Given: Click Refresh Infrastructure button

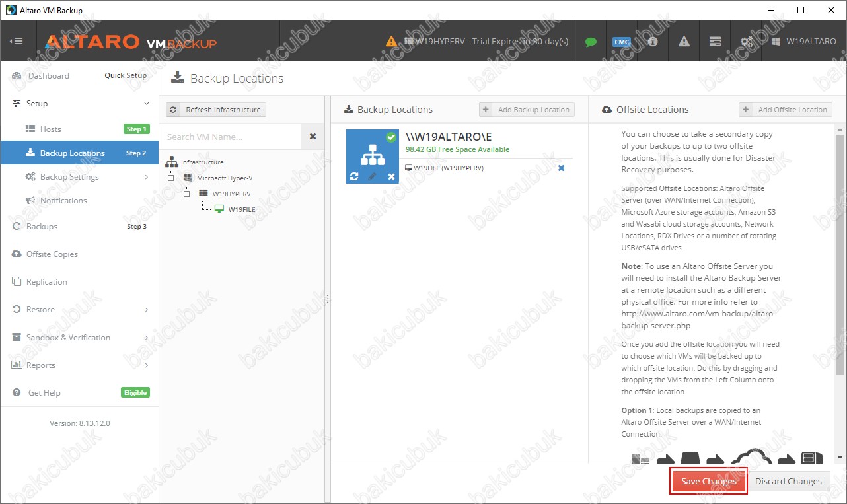Looking at the screenshot, I should click(x=216, y=110).
